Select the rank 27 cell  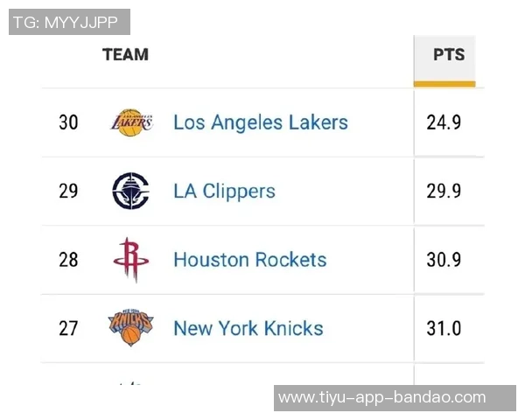[68, 329]
